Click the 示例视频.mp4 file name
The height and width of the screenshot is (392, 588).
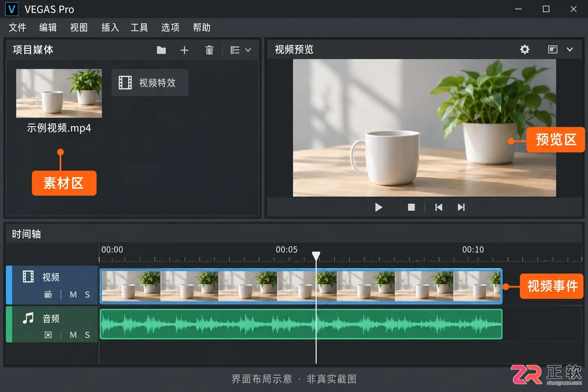pyautogui.click(x=59, y=128)
